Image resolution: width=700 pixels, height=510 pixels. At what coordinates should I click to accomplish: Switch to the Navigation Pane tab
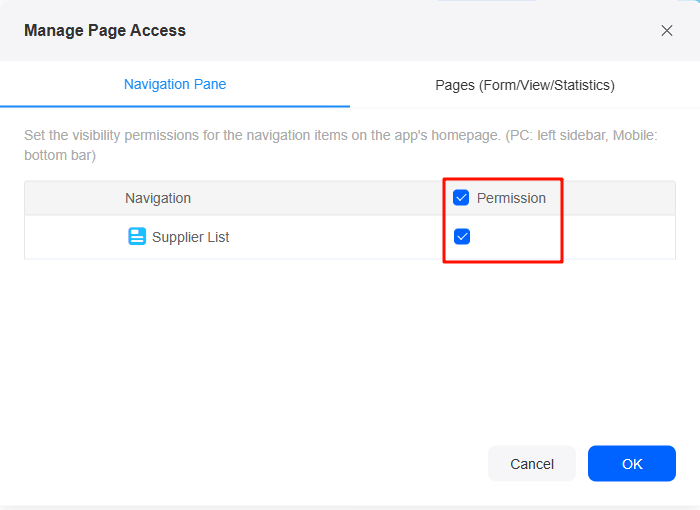175,84
